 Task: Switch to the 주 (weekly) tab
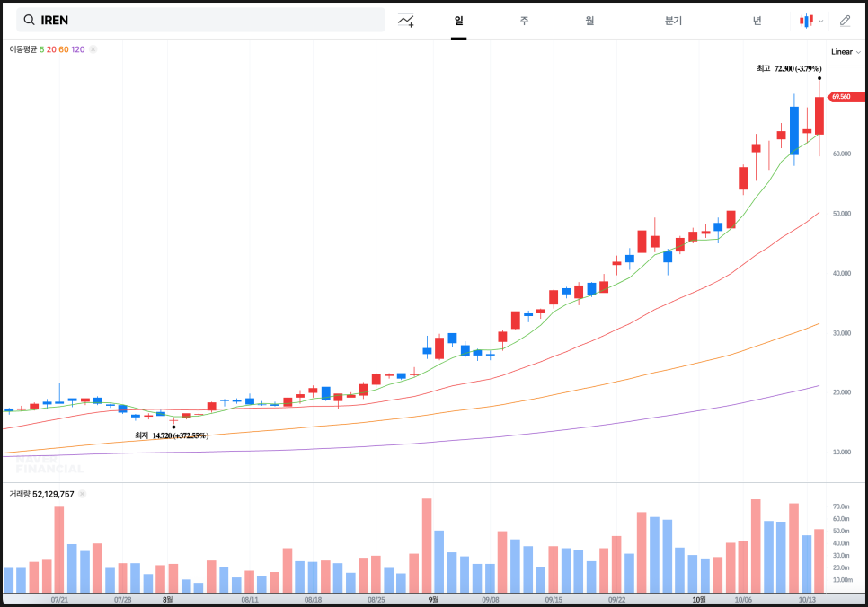[524, 20]
